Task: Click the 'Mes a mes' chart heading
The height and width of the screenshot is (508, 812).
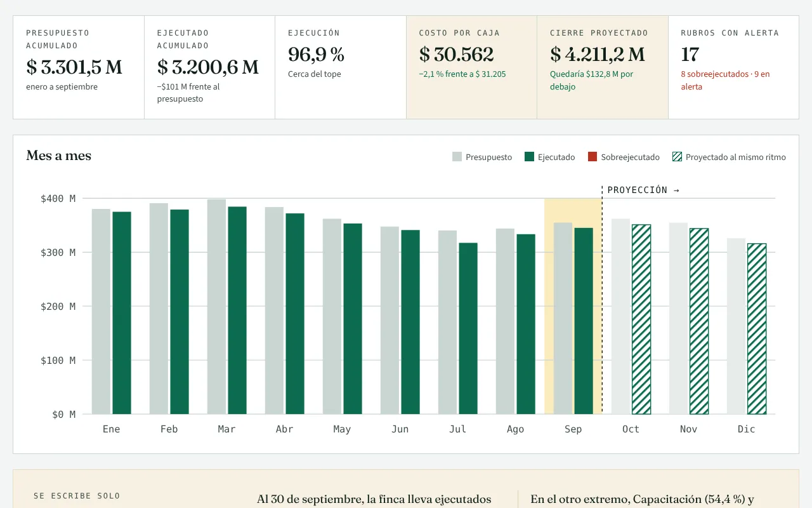Action: point(58,156)
